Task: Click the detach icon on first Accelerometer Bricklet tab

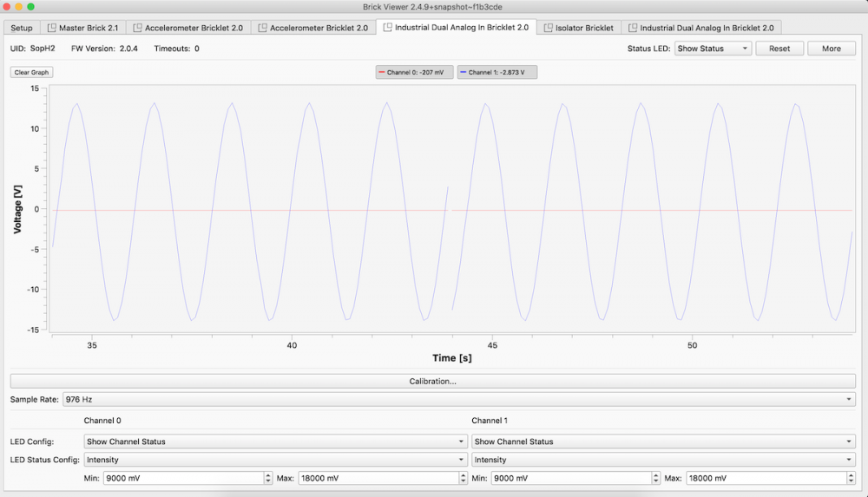Action: [x=138, y=28]
